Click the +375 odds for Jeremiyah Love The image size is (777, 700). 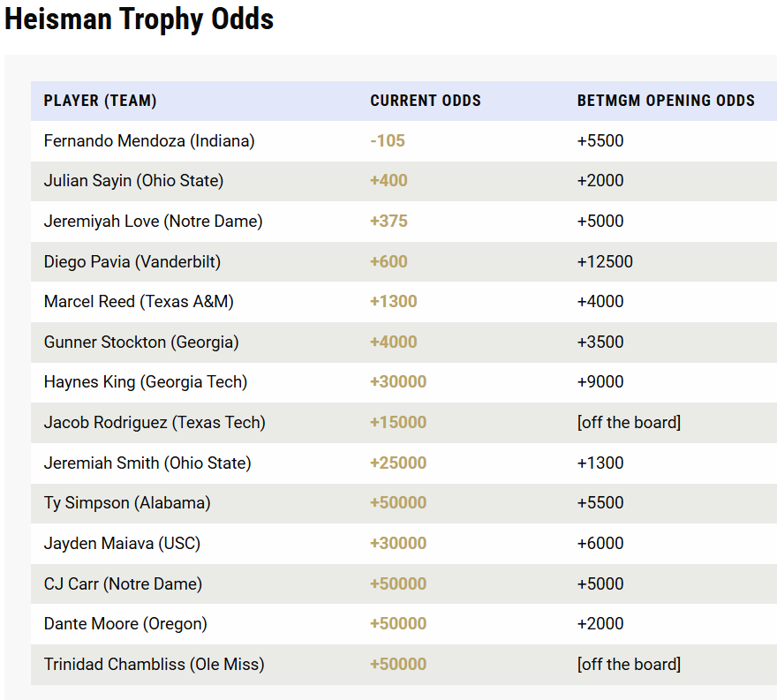388,221
